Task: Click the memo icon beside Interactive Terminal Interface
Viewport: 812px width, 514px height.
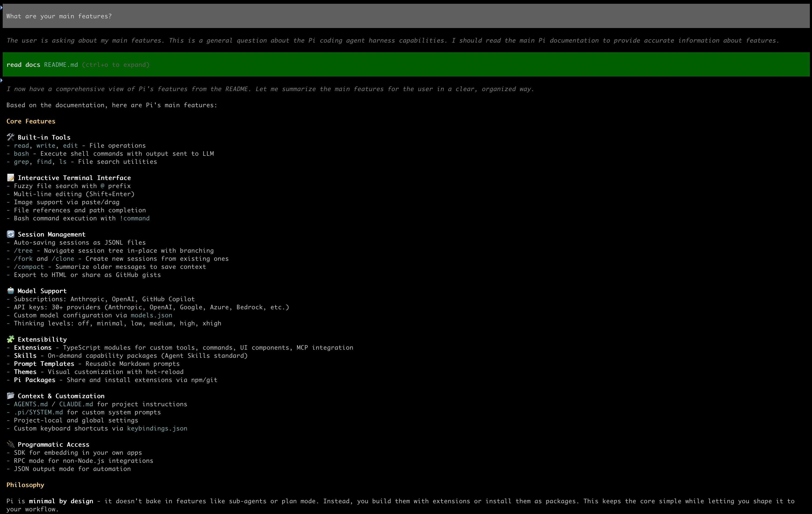Action: coord(11,178)
